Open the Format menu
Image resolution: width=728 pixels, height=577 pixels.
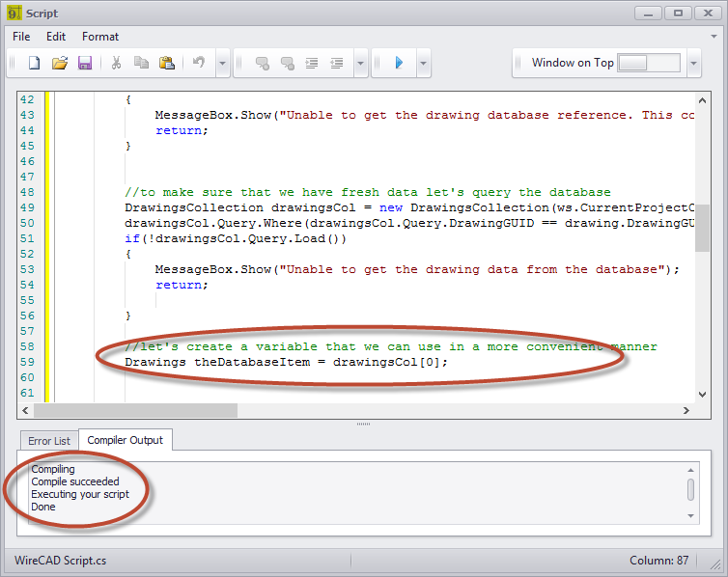click(x=100, y=37)
